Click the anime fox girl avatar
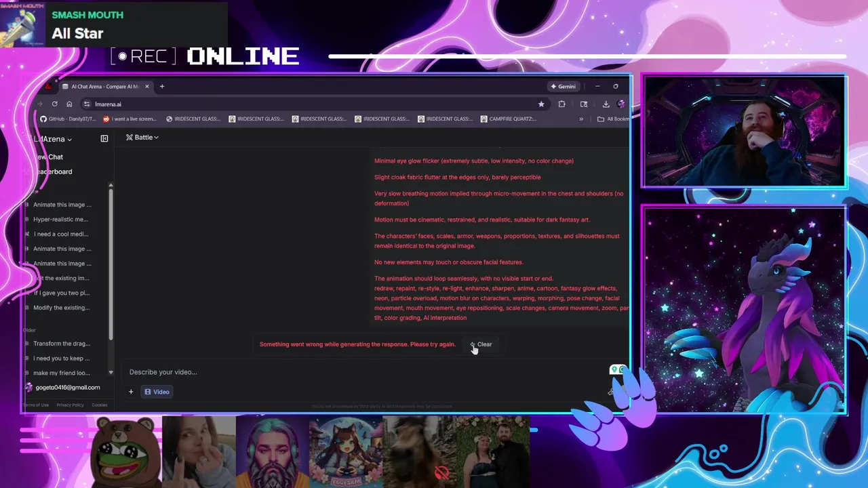This screenshot has width=868, height=488. 345,451
